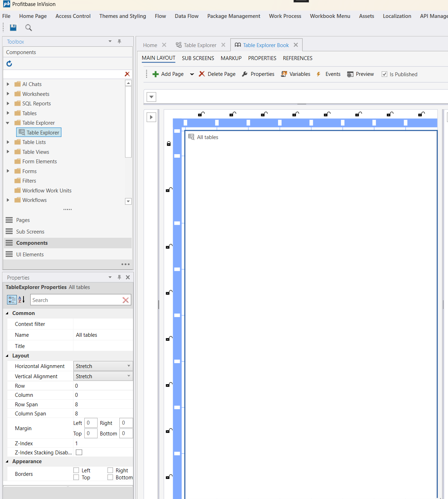448x499 pixels.
Task: Click the magnifier search icon in toolbar
Action: tap(28, 27)
